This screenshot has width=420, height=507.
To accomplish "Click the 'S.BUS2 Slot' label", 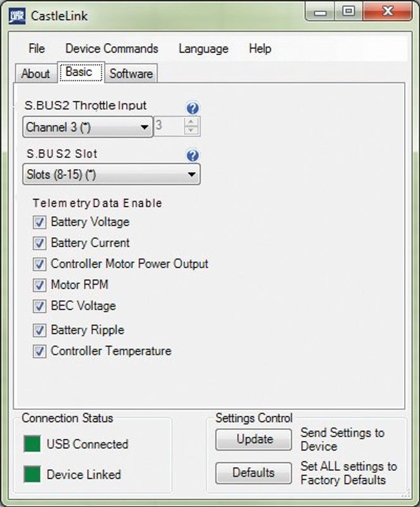I will click(62, 153).
